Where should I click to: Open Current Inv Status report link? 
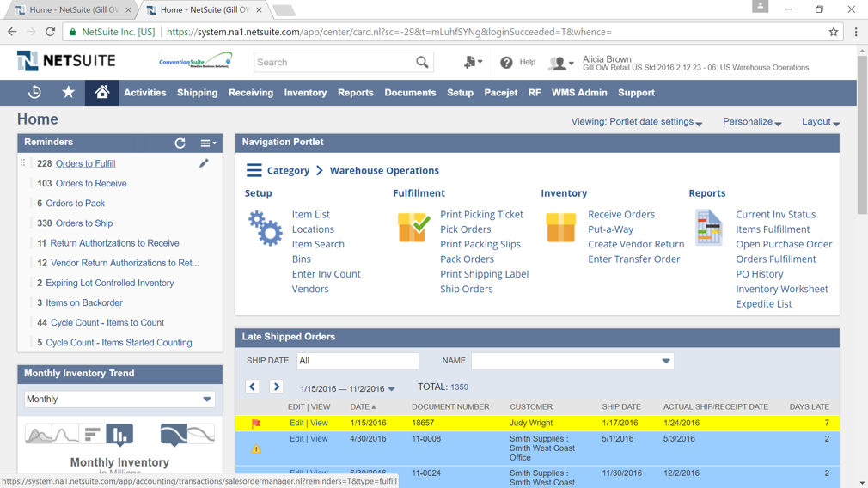(775, 214)
